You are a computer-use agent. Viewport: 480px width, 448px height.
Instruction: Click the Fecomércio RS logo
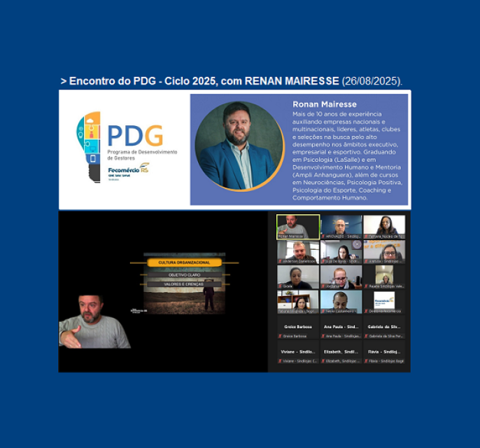128,170
